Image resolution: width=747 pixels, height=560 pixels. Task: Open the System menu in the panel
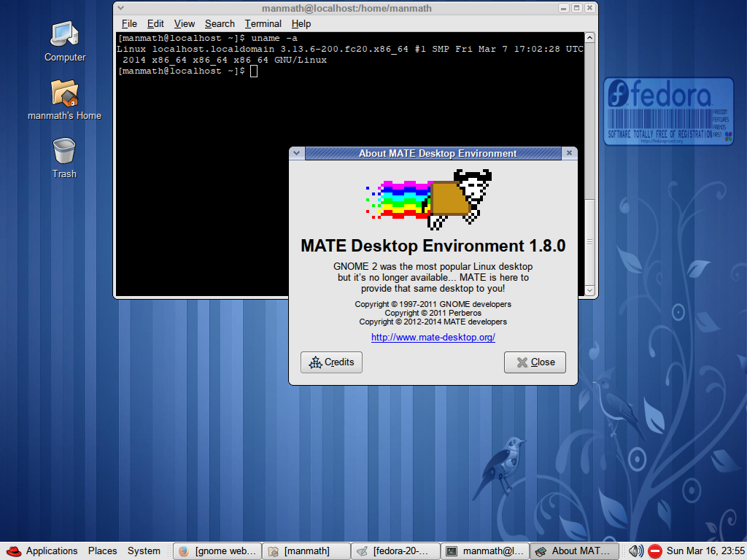pos(144,551)
